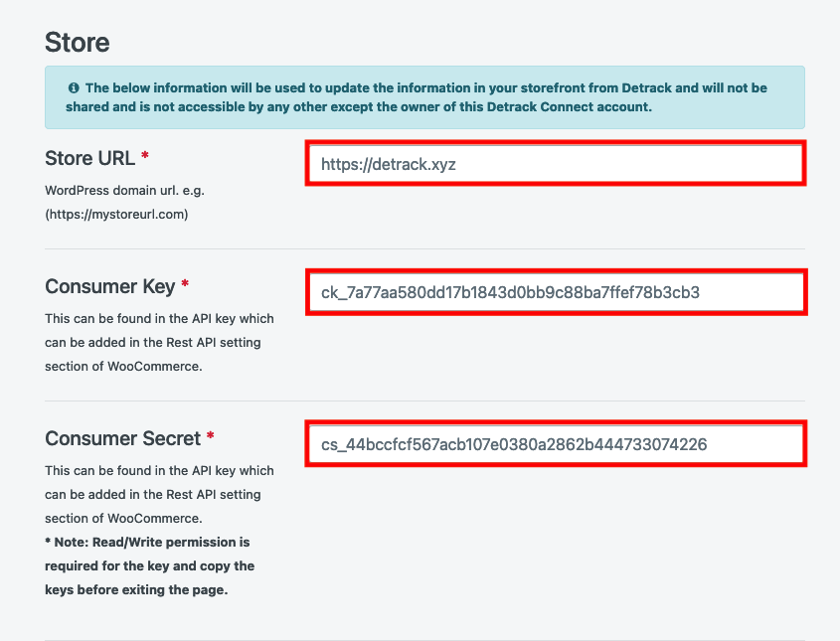Click the divider line below Consumer Secret section
The image size is (840, 641).
[424, 639]
